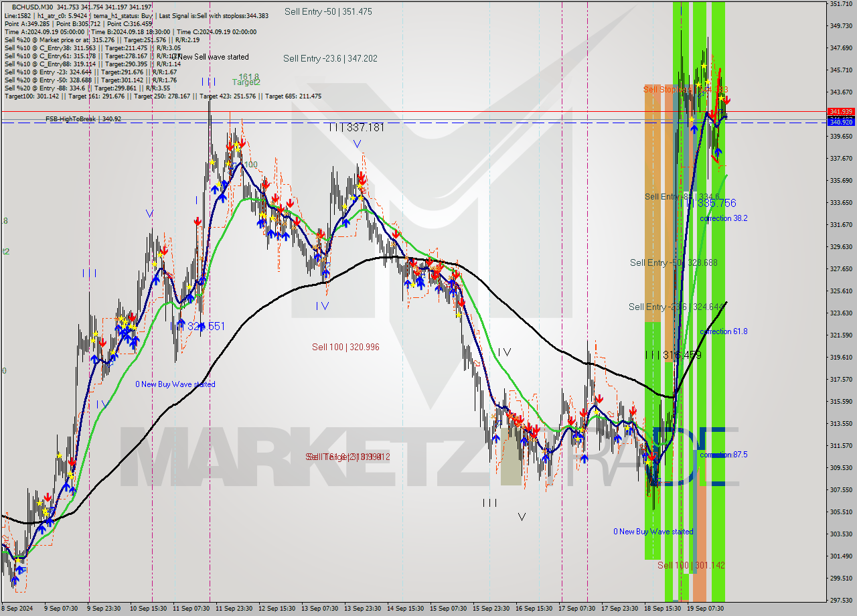Select the 'FSB-HighToBreak | 340.92' line label
This screenshot has width=857, height=616.
pyautogui.click(x=83, y=119)
